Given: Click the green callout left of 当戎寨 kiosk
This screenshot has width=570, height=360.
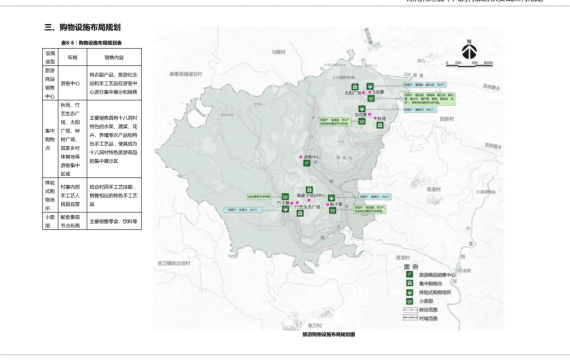Looking at the screenshot, I should pyautogui.click(x=335, y=122).
